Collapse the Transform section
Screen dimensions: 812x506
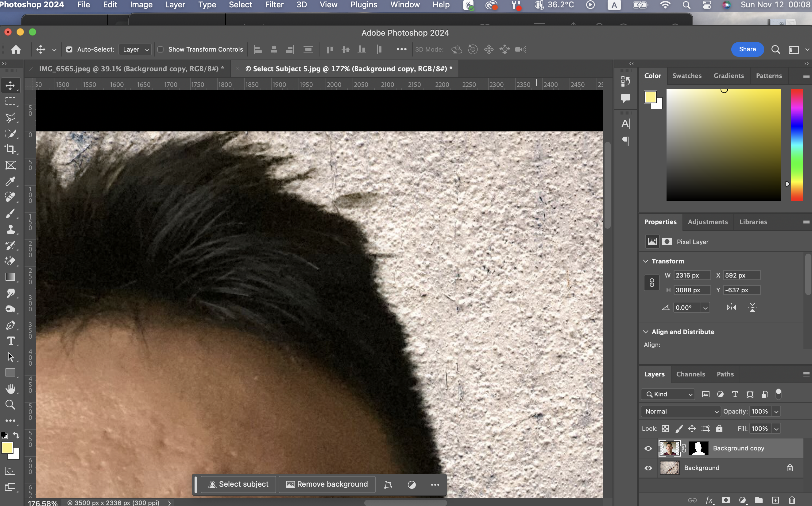click(x=646, y=261)
